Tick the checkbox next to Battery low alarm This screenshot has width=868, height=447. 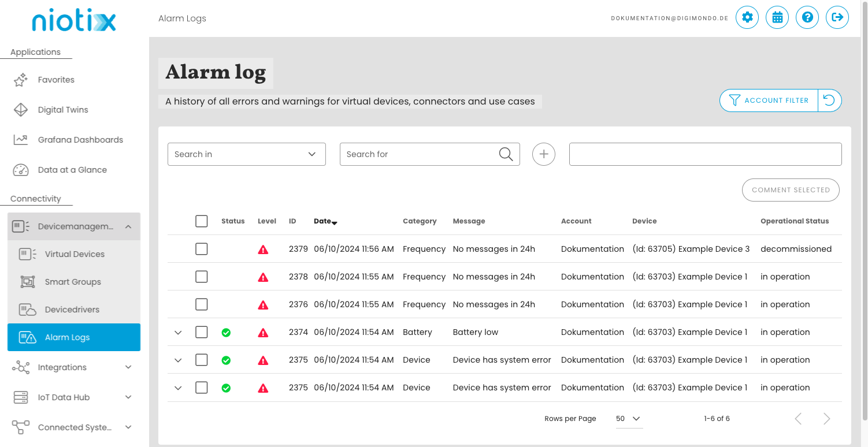(202, 332)
